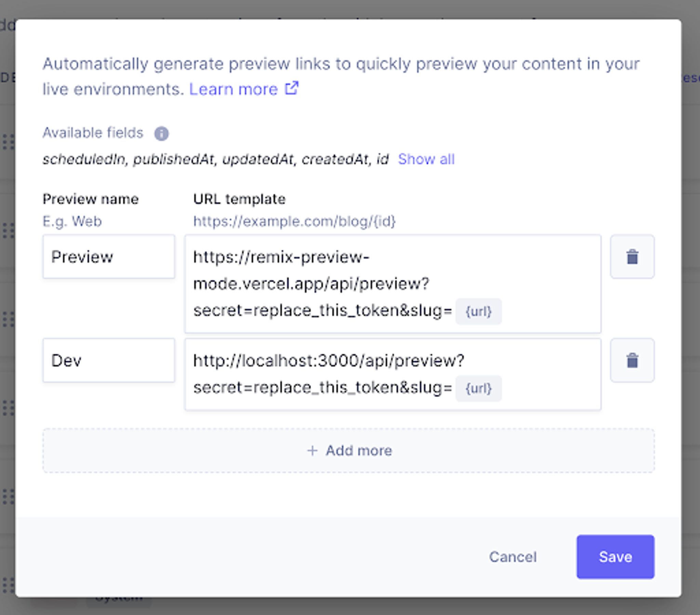This screenshot has width=700, height=615.
Task: Delete the Dev row with trash icon
Action: (x=632, y=360)
